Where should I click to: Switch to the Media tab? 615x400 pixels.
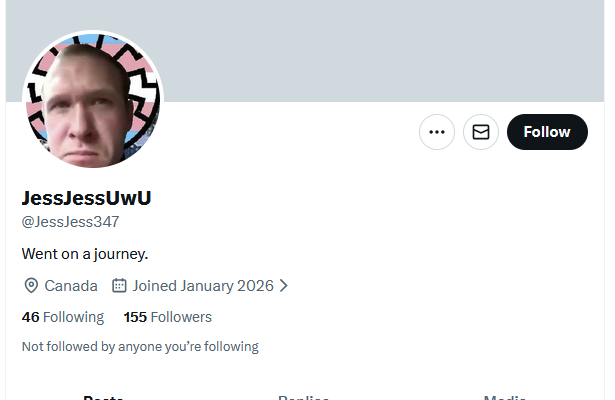[x=505, y=397]
